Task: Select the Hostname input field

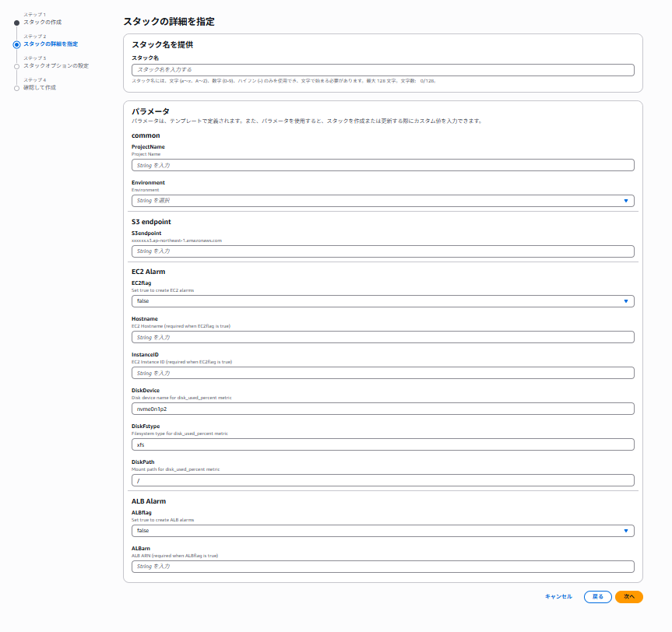Action: [x=382, y=338]
